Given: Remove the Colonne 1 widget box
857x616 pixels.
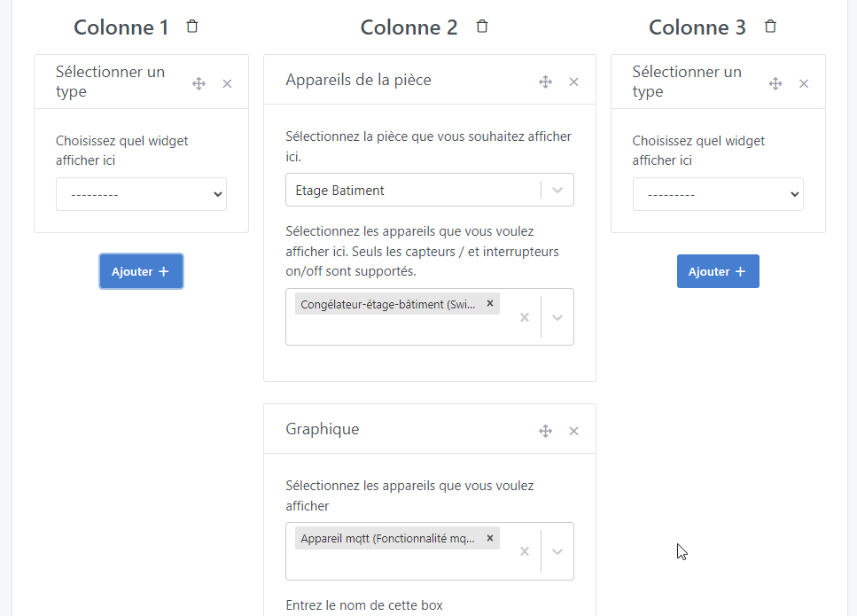Looking at the screenshot, I should click(x=227, y=84).
